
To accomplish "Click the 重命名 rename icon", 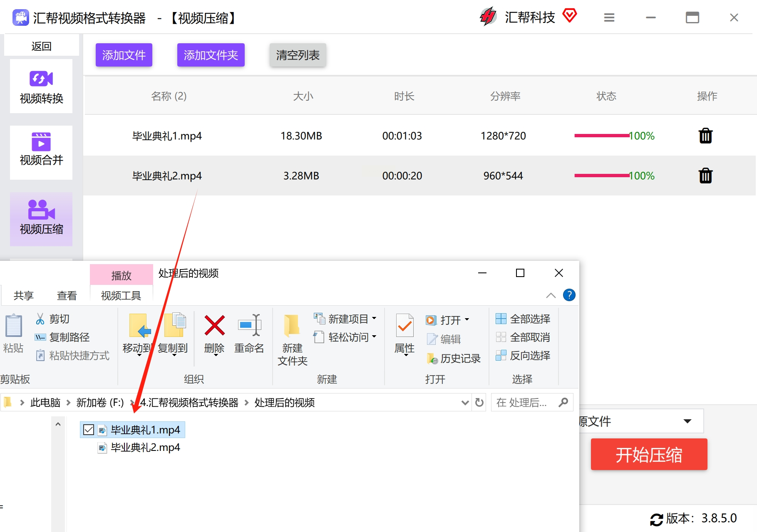I will pos(249,326).
